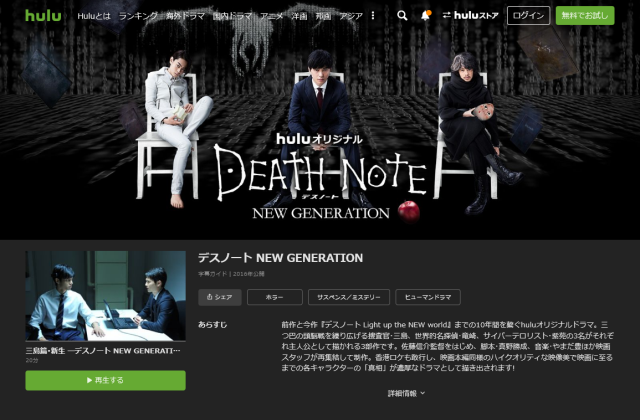640x420 pixels.
Task: Select the アジア nav item
Action: coord(351,16)
